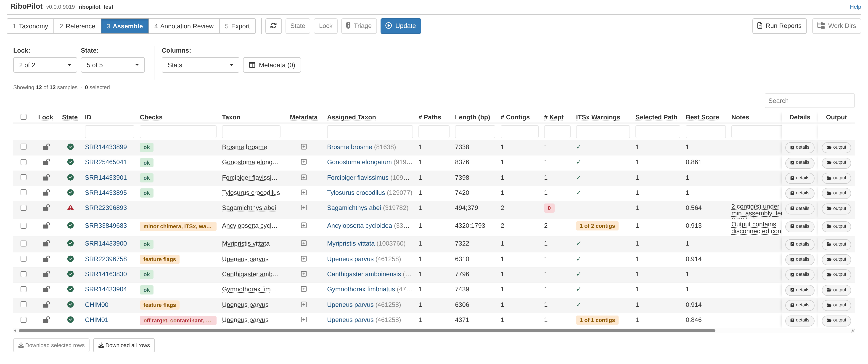Go to the Export tab
This screenshot has height=364, width=868.
(237, 26)
